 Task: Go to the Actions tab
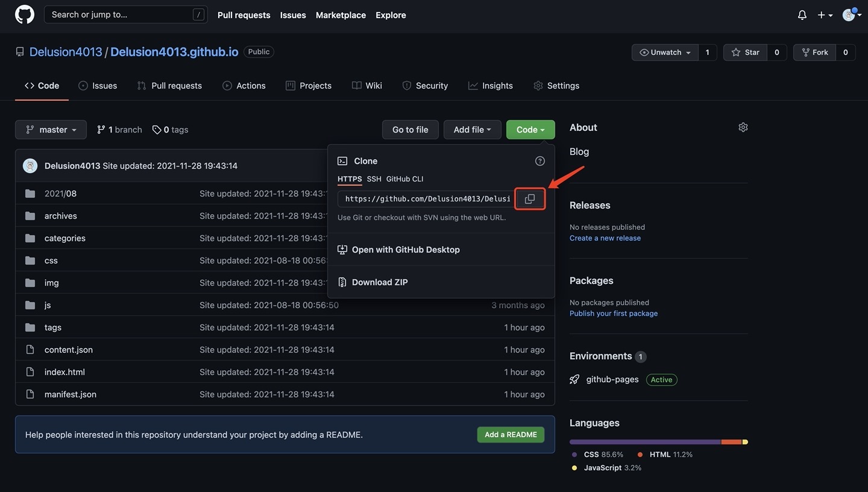coord(244,86)
